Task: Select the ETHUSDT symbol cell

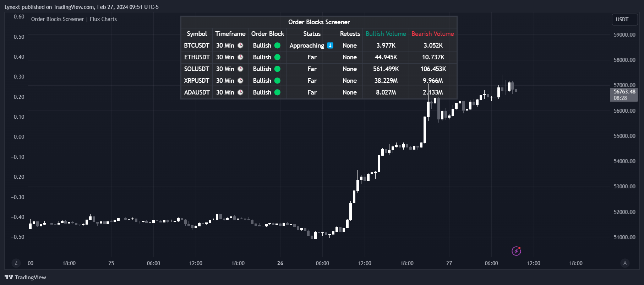Action: (197, 57)
